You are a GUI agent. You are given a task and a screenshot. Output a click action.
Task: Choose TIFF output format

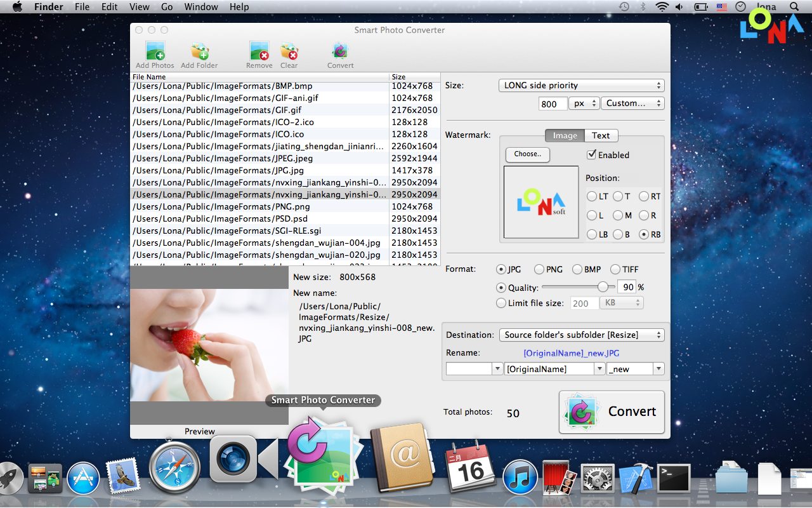point(615,269)
